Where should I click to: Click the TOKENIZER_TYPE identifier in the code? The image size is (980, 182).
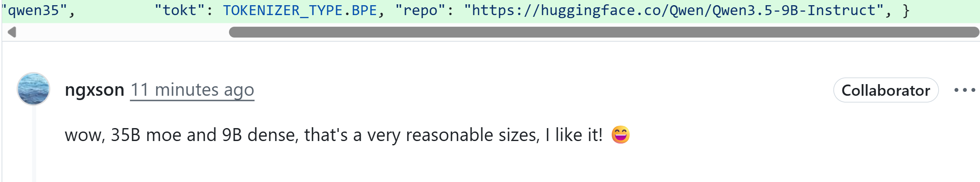pyautogui.click(x=283, y=10)
